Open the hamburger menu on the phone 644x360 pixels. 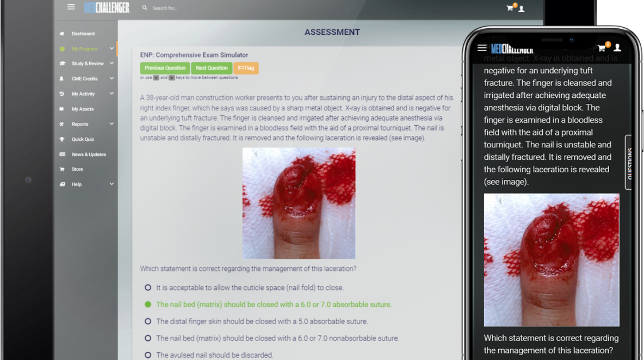(482, 48)
